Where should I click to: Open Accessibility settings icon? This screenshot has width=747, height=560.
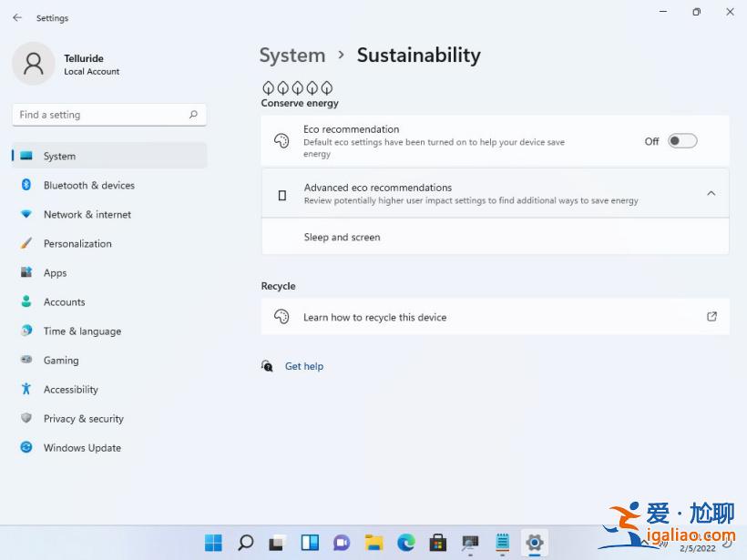[x=26, y=389]
